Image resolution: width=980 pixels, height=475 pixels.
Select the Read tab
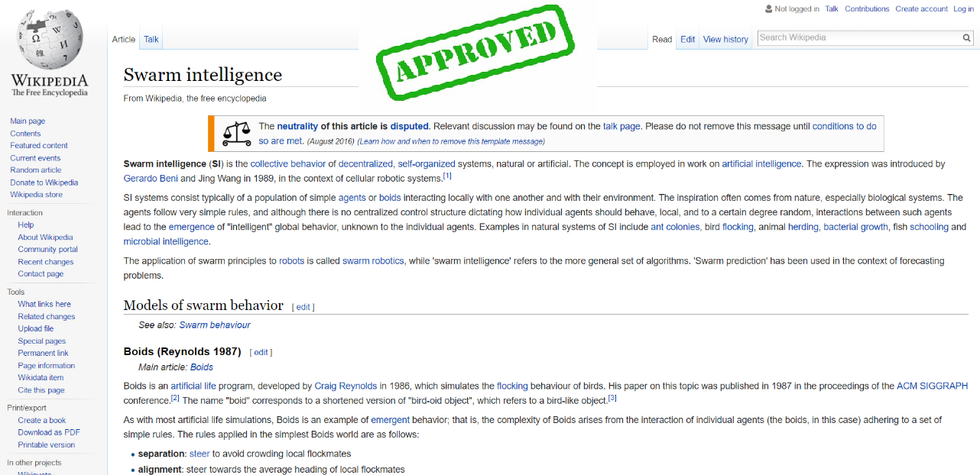[662, 39]
